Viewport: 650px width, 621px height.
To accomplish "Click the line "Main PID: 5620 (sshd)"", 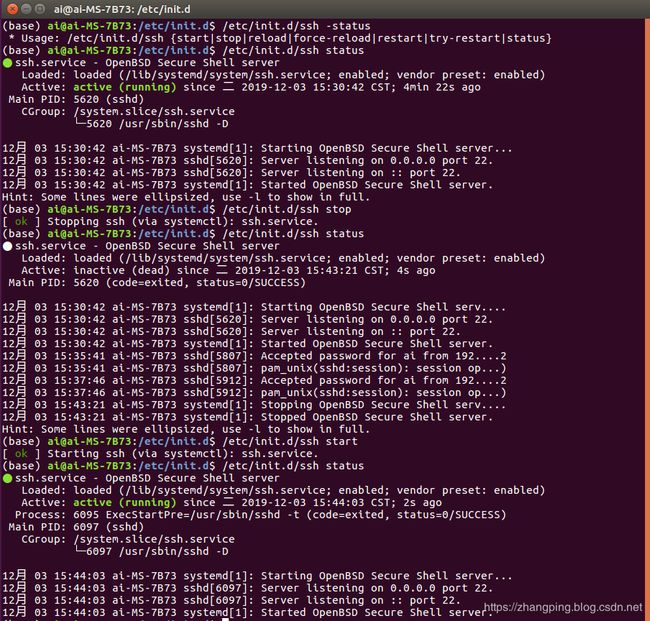I will (x=76, y=99).
